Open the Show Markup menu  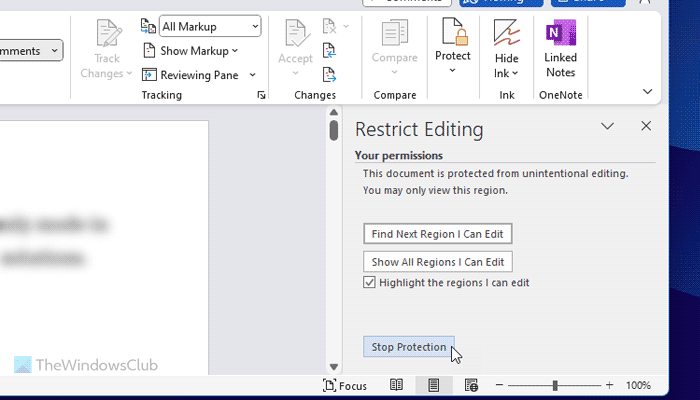tap(190, 51)
